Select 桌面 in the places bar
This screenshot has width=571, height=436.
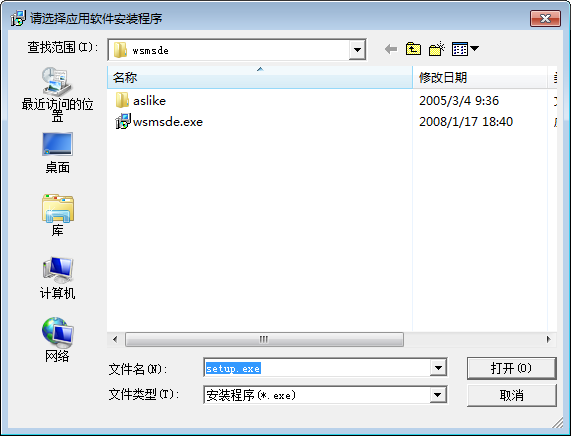tap(57, 153)
